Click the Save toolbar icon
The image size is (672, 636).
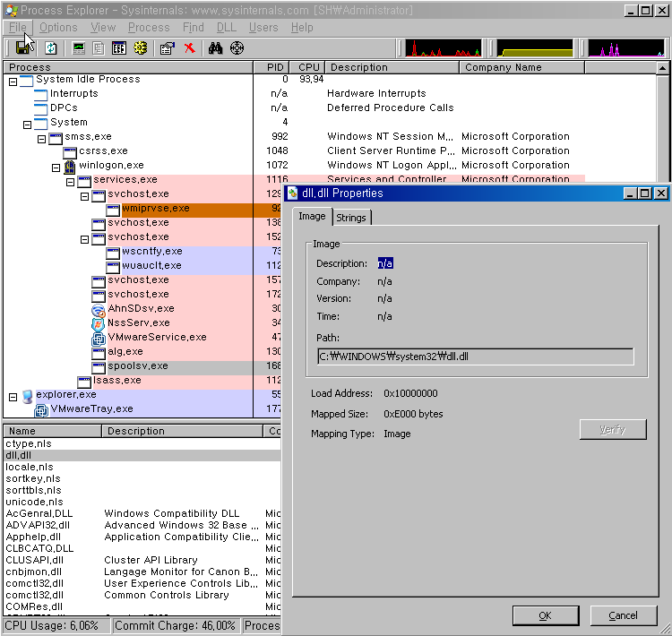tap(22, 48)
